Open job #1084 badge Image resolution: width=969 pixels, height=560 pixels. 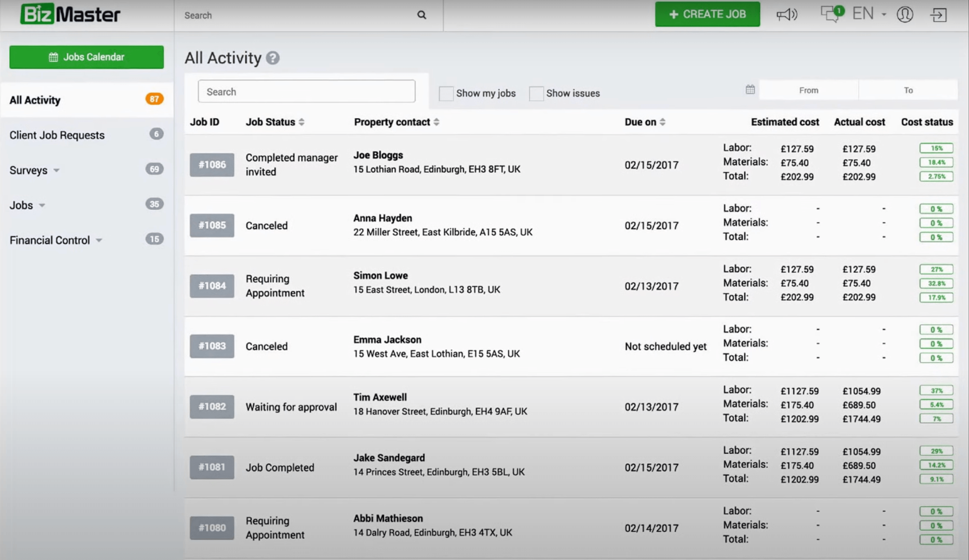(x=212, y=285)
